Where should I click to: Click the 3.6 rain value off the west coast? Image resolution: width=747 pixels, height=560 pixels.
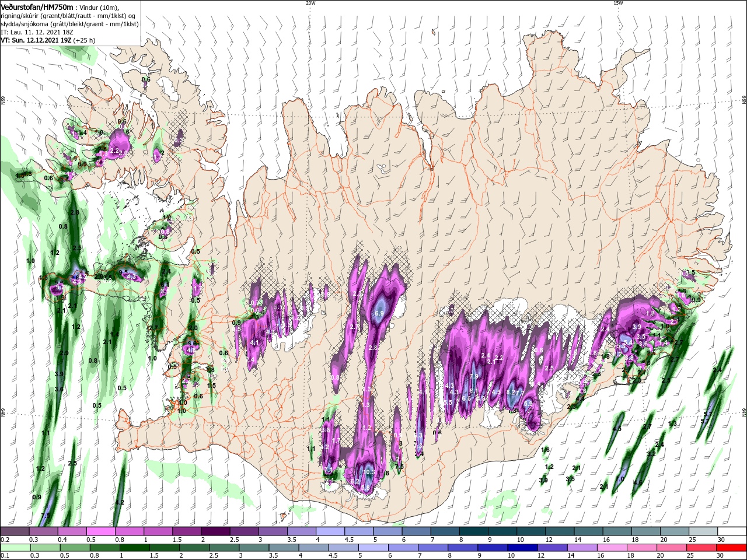[x=59, y=389]
